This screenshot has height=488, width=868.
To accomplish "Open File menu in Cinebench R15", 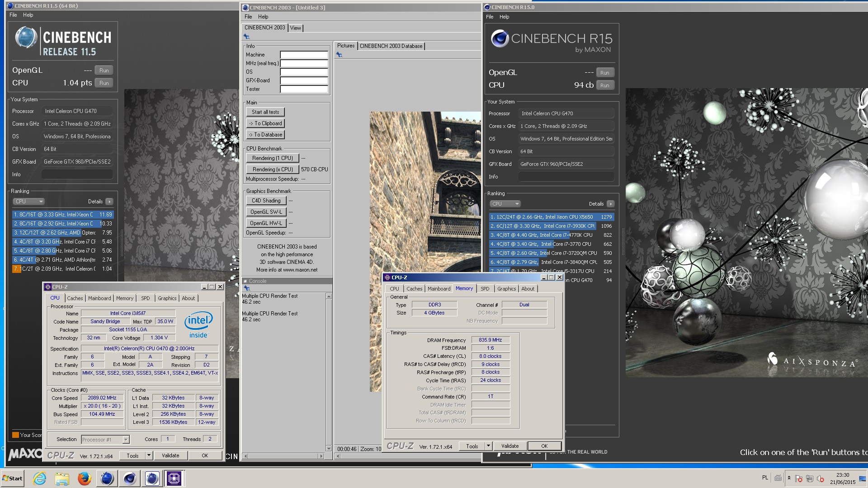I will point(490,17).
